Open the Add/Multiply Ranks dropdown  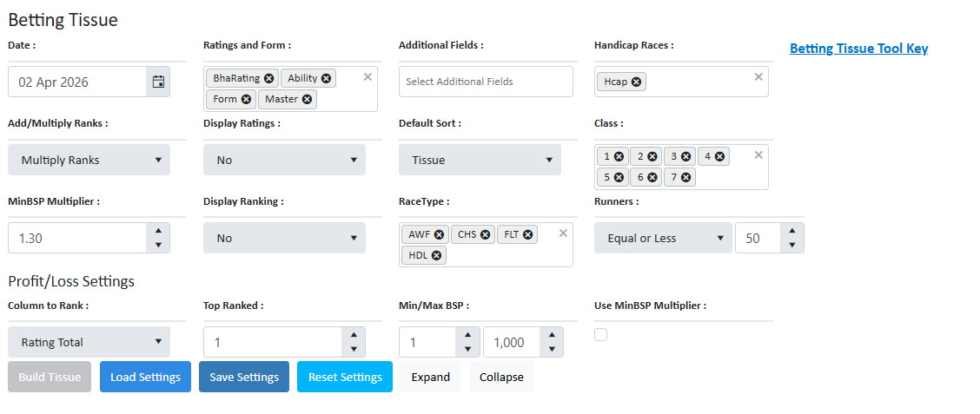tap(89, 160)
